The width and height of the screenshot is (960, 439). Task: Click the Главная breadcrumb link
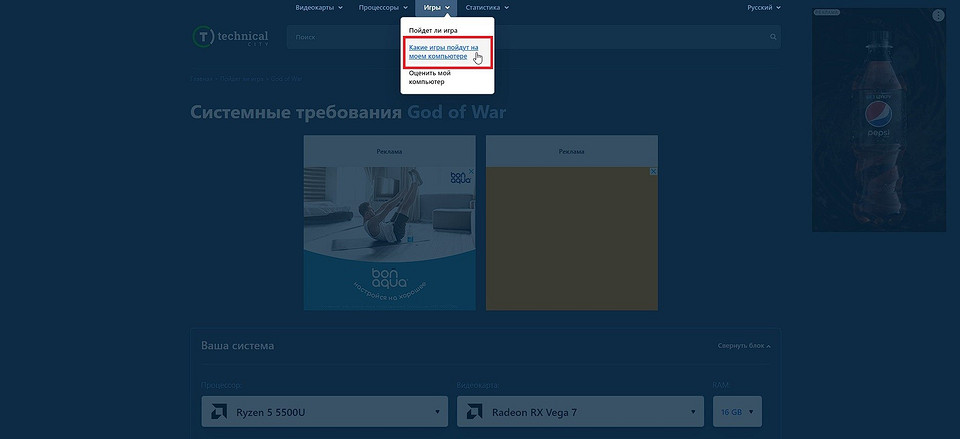coord(201,79)
